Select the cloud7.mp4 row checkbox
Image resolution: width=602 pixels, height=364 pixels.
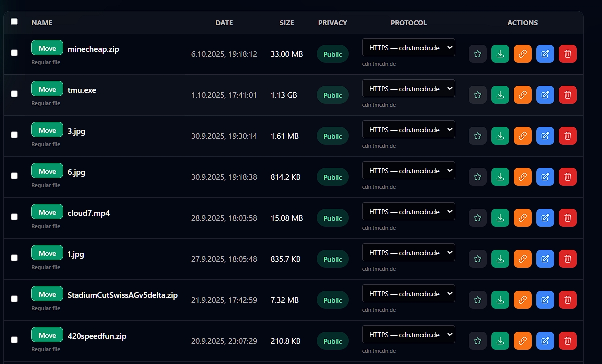pyautogui.click(x=14, y=217)
